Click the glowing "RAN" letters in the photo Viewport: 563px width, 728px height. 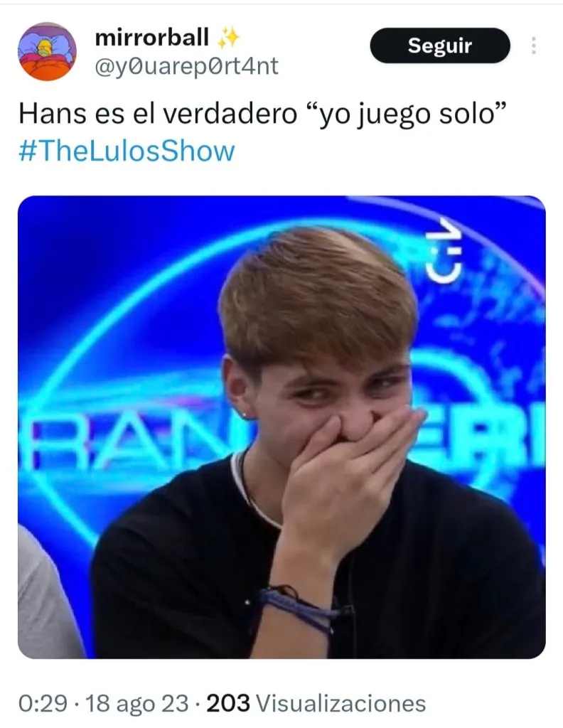point(125,444)
